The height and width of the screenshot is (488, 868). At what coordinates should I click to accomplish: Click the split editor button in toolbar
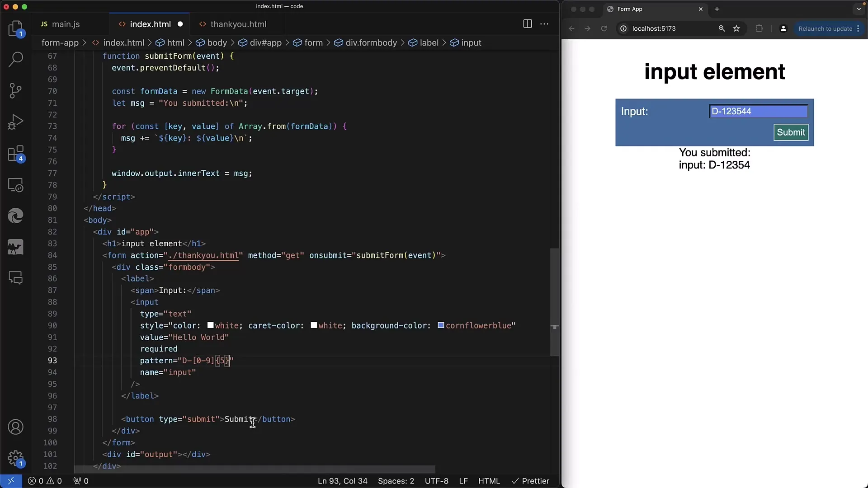[x=527, y=24]
